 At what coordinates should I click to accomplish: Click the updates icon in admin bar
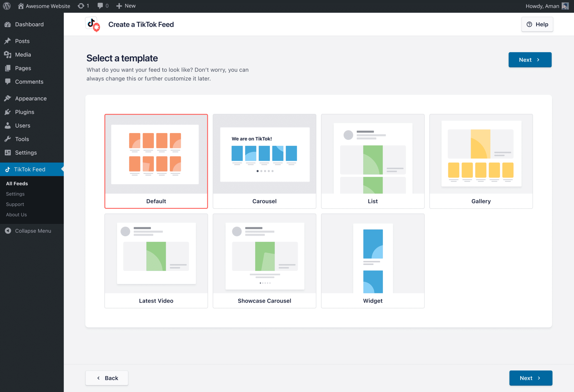(x=81, y=6)
